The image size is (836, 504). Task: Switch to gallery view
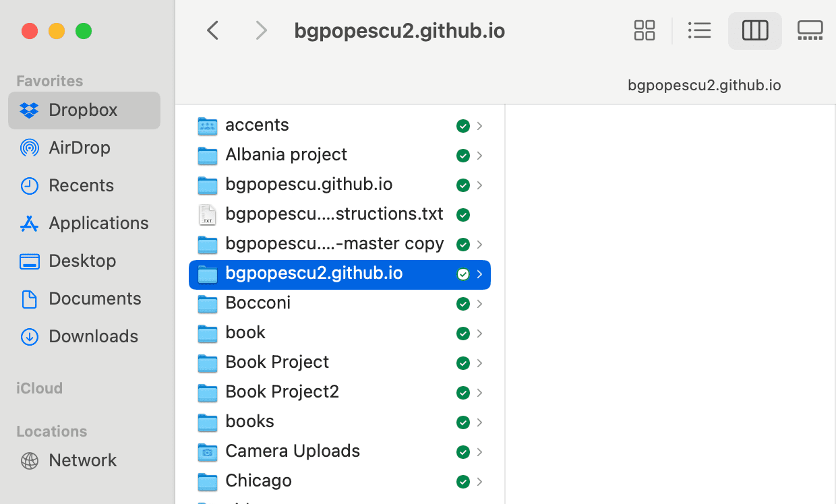tap(810, 31)
